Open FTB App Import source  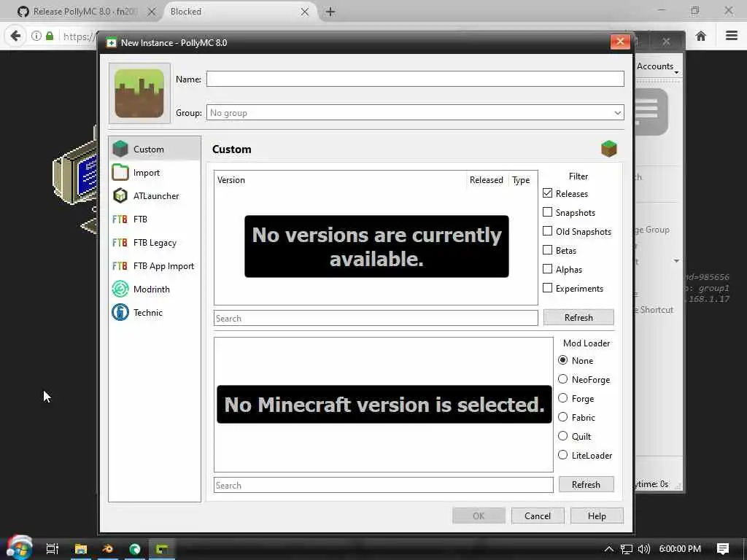click(x=155, y=265)
